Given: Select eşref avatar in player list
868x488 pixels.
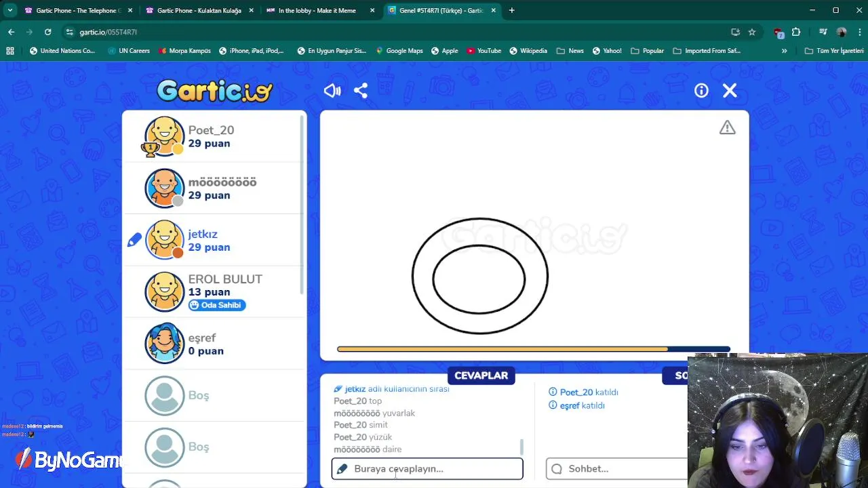Looking at the screenshot, I should [x=164, y=344].
